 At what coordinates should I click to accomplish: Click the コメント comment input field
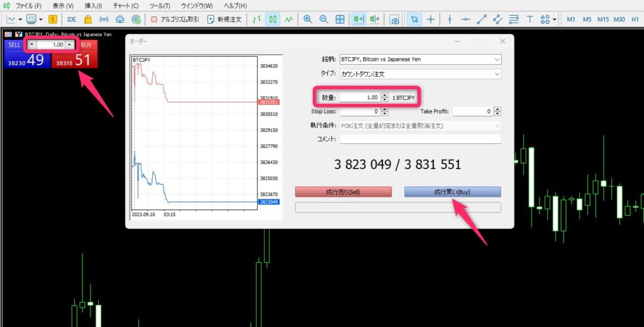pyautogui.click(x=420, y=139)
